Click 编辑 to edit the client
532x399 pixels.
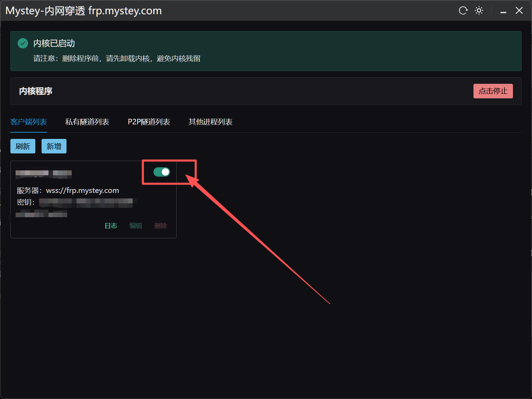[136, 226]
